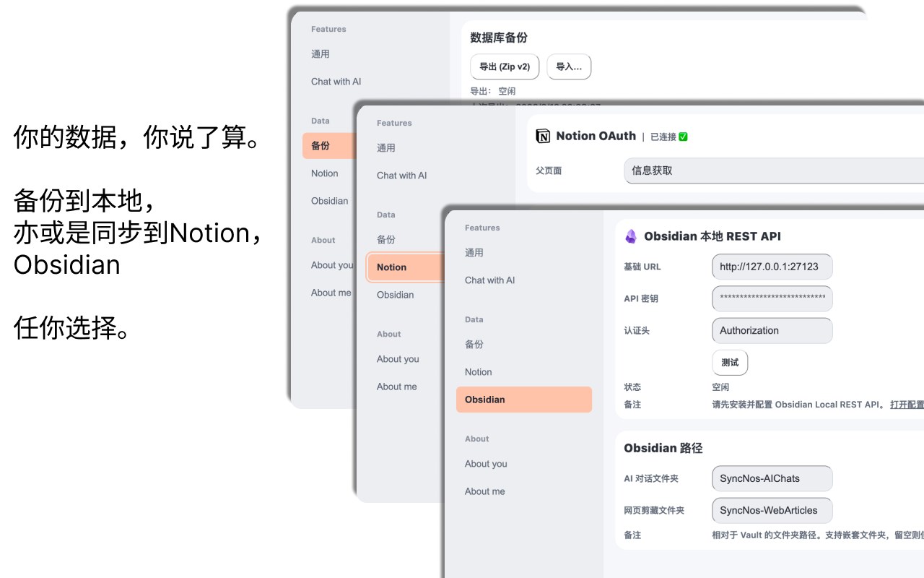Screen dimensions: 924x578
Task: Open About me in front window sidebar
Action: click(x=485, y=491)
